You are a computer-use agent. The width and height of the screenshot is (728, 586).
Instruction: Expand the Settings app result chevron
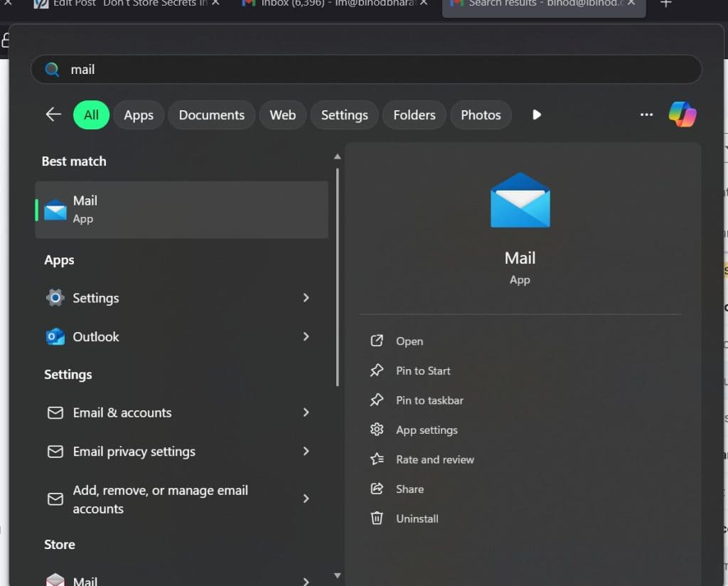306,298
